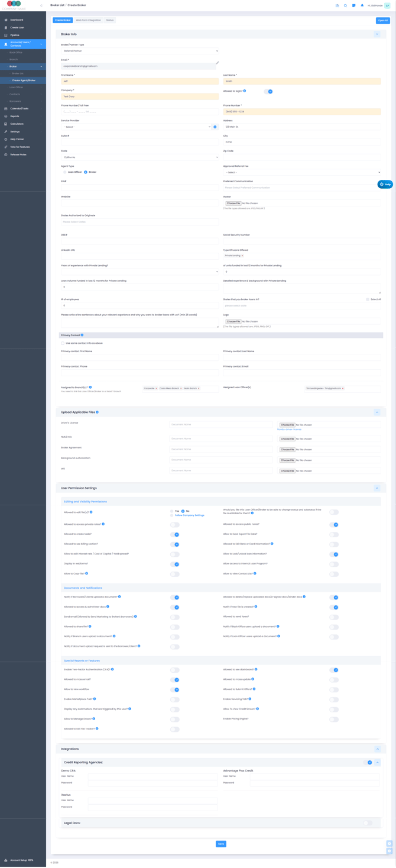The image size is (396, 868).
Task: Switch to the Status tab
Action: [110, 20]
